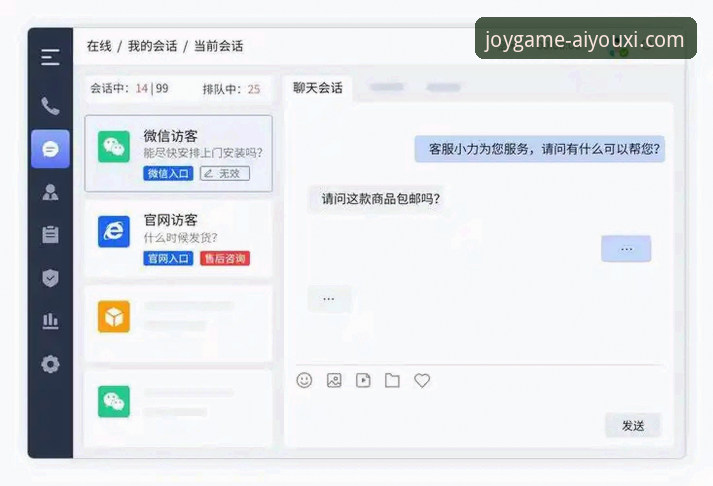Click the gray ellipsis visitor message bubble
This screenshot has width=713, height=486.
pos(329,299)
